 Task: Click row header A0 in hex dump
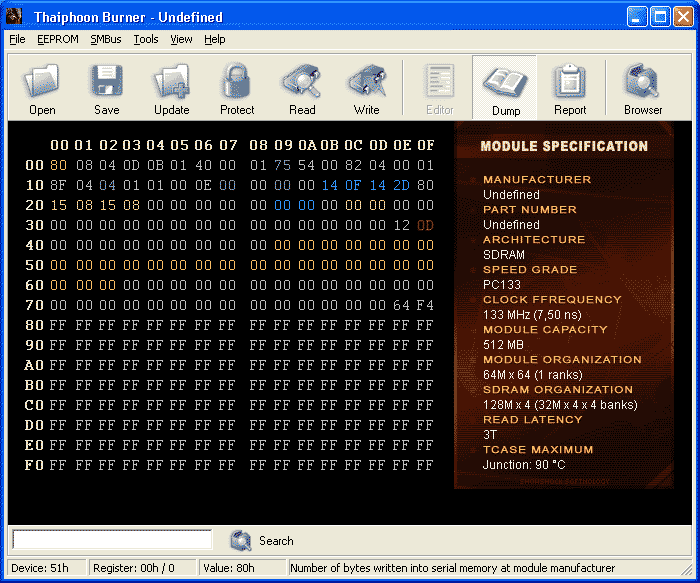tap(34, 365)
